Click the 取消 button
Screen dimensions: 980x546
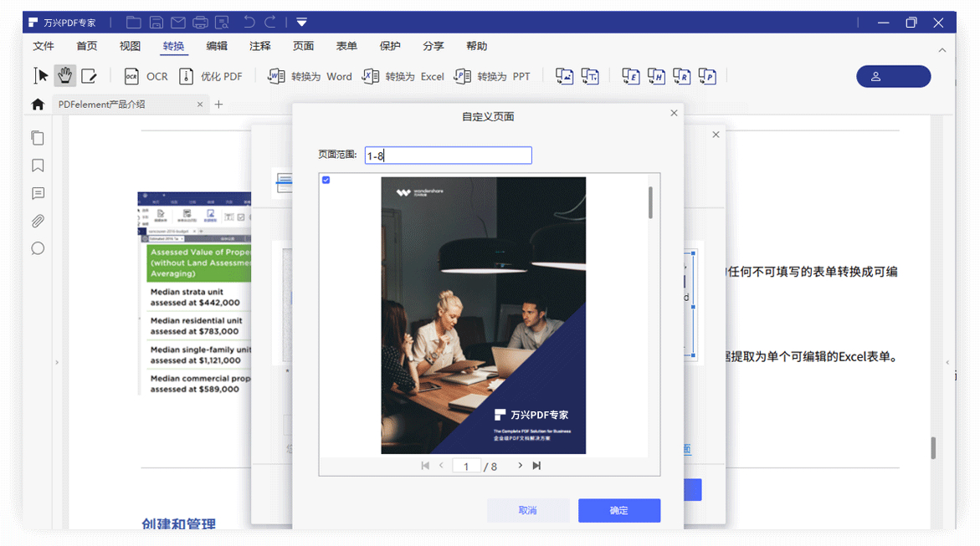tap(528, 510)
